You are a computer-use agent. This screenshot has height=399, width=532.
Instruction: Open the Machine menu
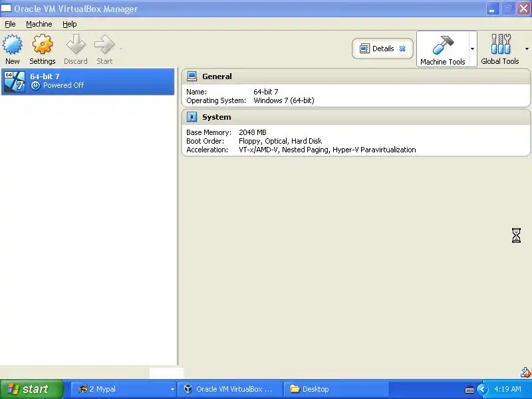(x=39, y=24)
